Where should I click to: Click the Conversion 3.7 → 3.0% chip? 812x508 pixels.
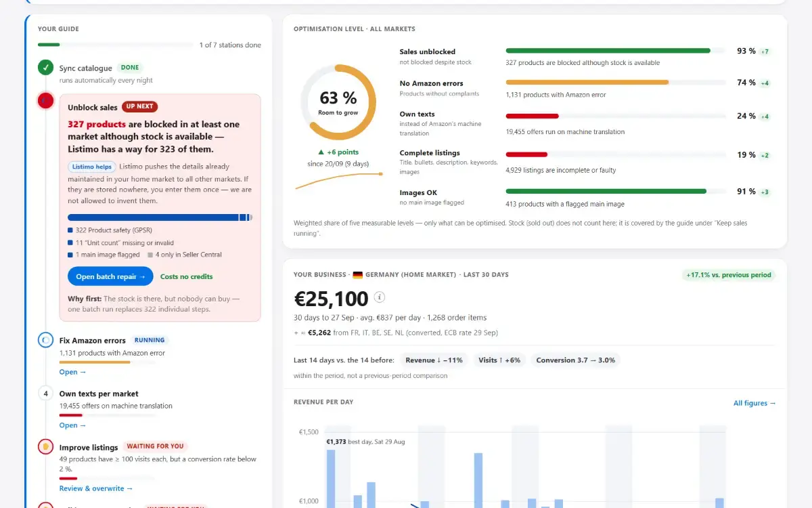(575, 360)
